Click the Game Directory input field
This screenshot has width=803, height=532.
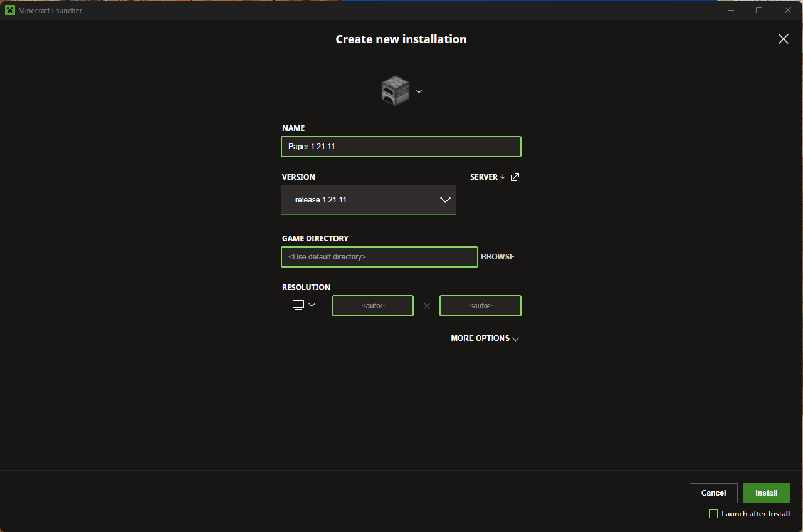point(379,257)
